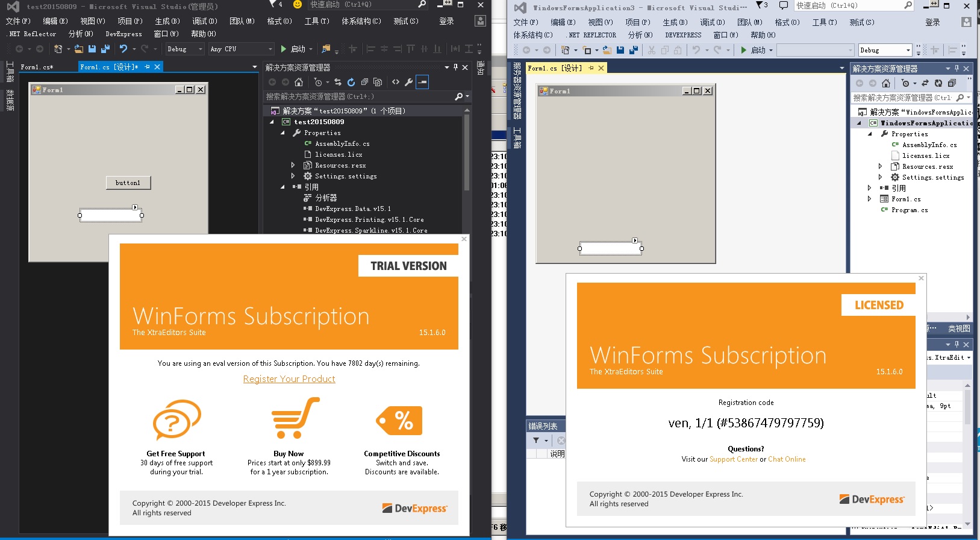Click feedback chat icon in right title bar

point(783,5)
